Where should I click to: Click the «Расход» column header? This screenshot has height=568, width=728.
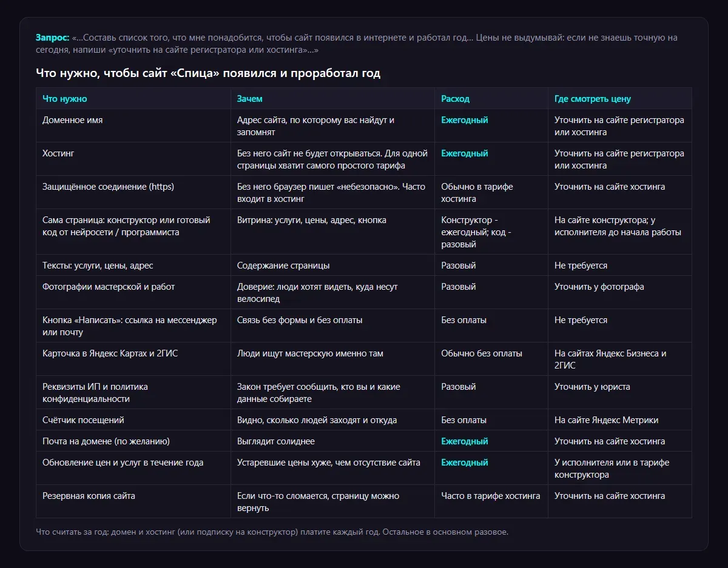[491, 99]
